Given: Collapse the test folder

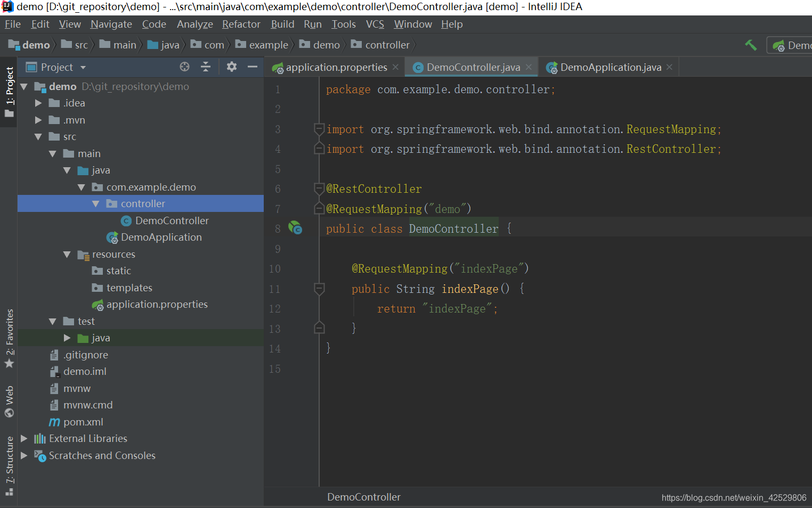Looking at the screenshot, I should [53, 321].
